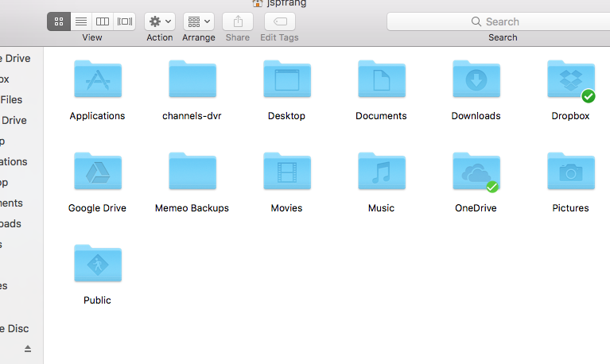This screenshot has width=610, height=364.
Task: Click the Search field
Action: [x=502, y=21]
